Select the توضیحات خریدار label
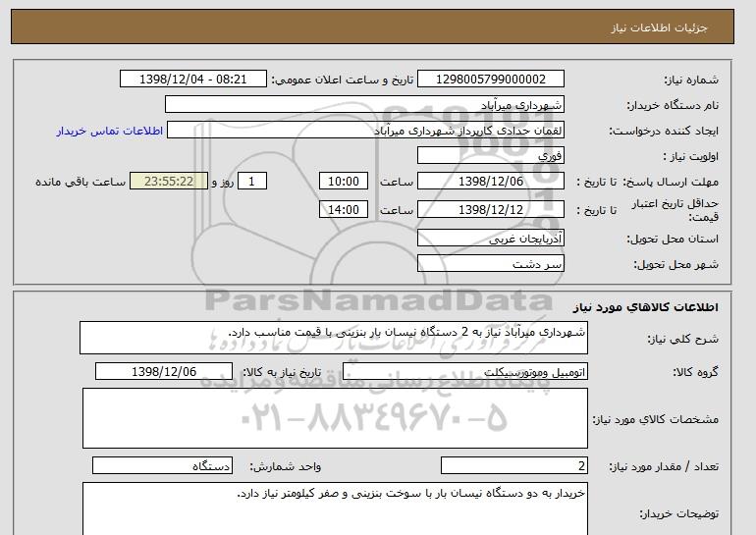The height and width of the screenshot is (535, 756). 678,513
